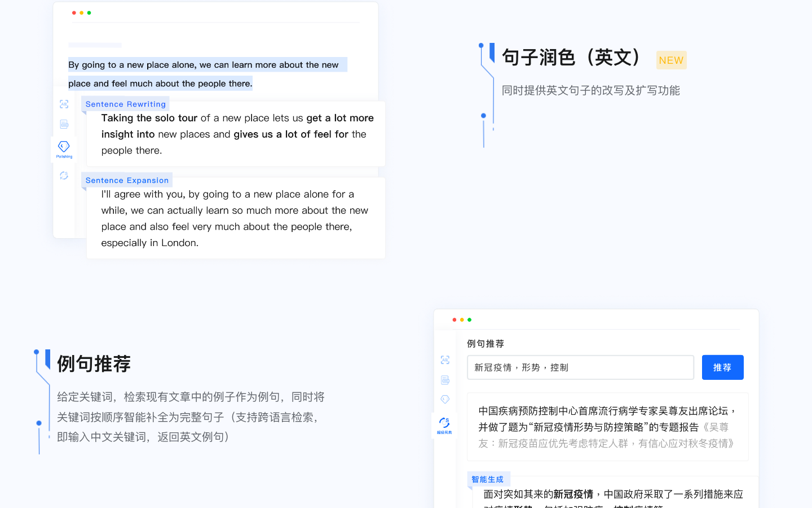Open the active Polishing tool icon

(x=64, y=148)
